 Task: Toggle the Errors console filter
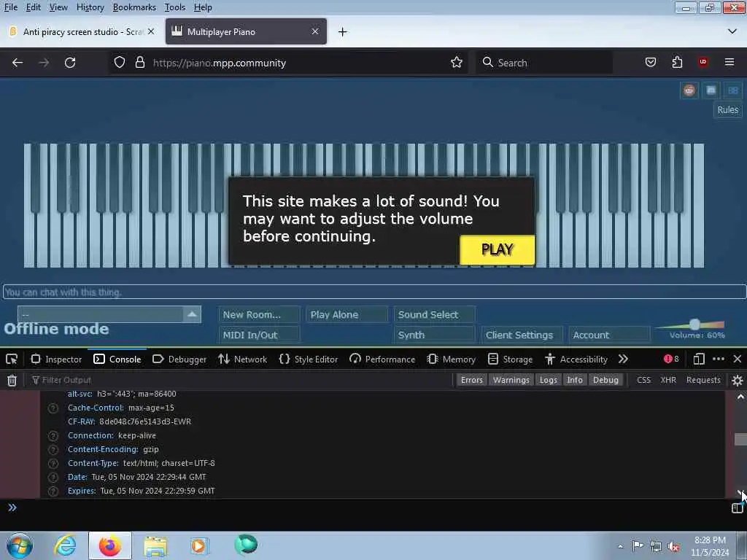pyautogui.click(x=472, y=380)
